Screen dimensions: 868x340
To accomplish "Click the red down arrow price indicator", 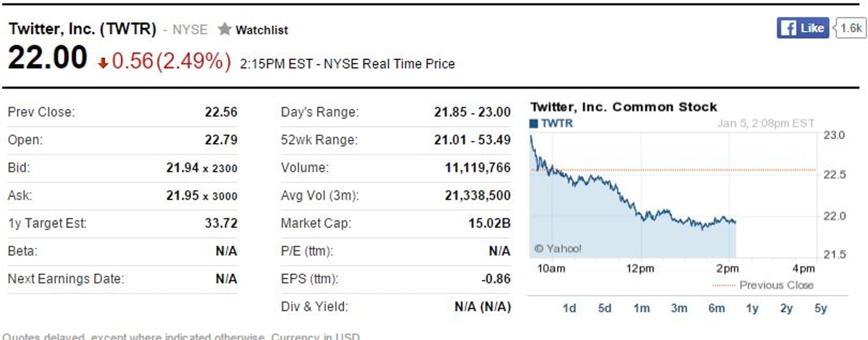I will click(x=103, y=63).
